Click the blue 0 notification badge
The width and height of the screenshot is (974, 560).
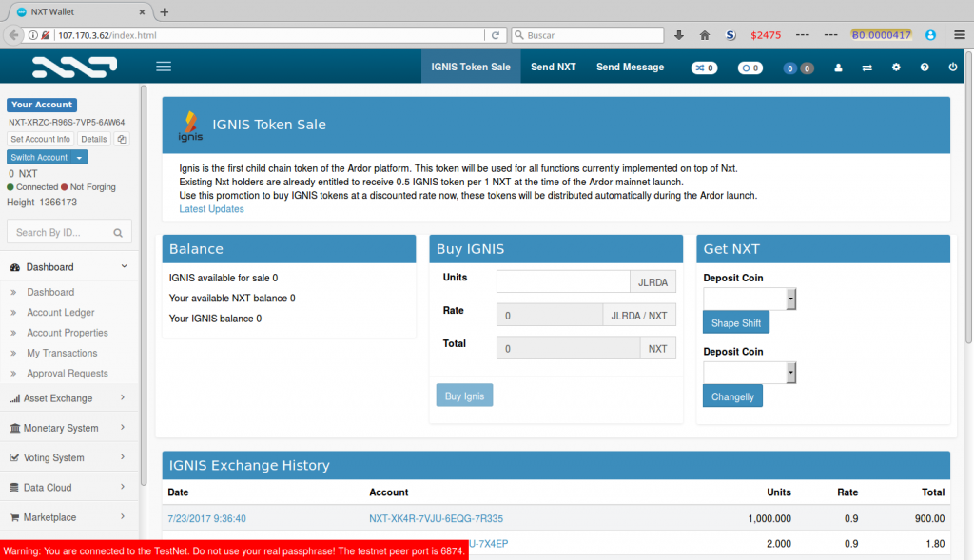point(789,68)
